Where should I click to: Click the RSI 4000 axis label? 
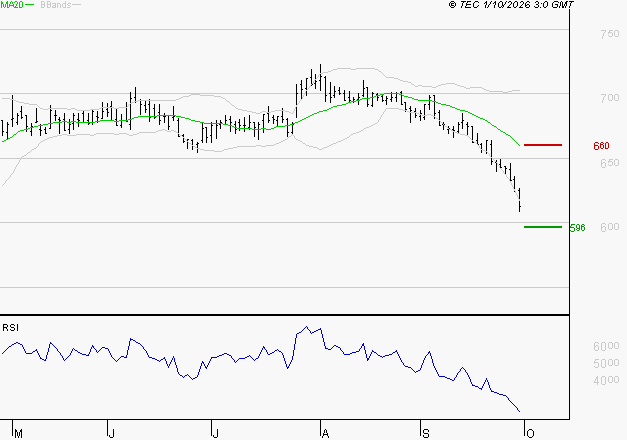606,380
